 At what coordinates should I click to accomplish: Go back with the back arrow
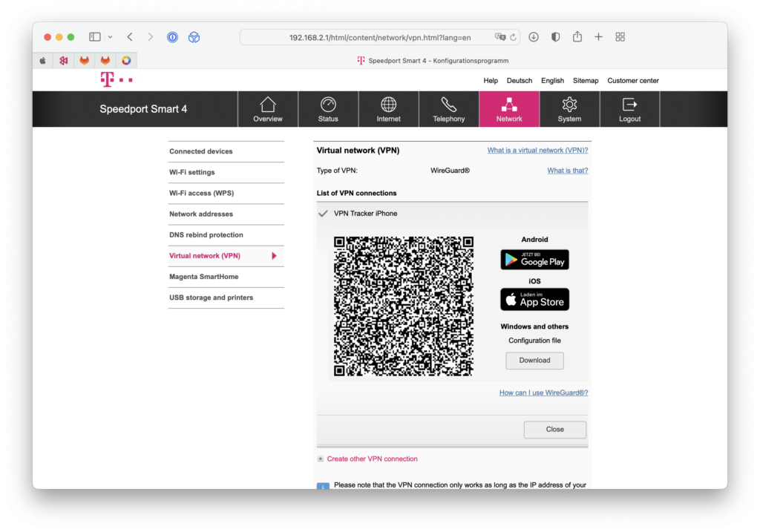click(x=130, y=37)
